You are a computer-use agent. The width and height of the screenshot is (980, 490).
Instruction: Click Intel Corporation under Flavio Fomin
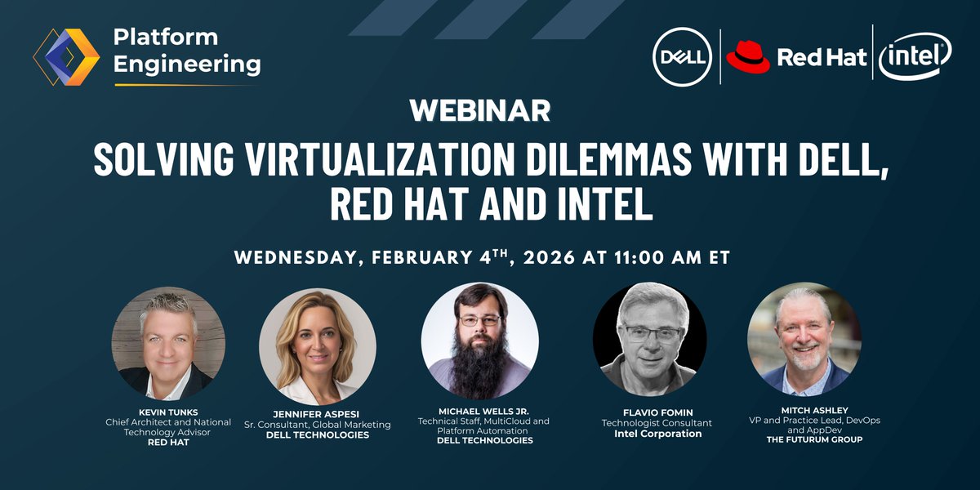(x=657, y=434)
